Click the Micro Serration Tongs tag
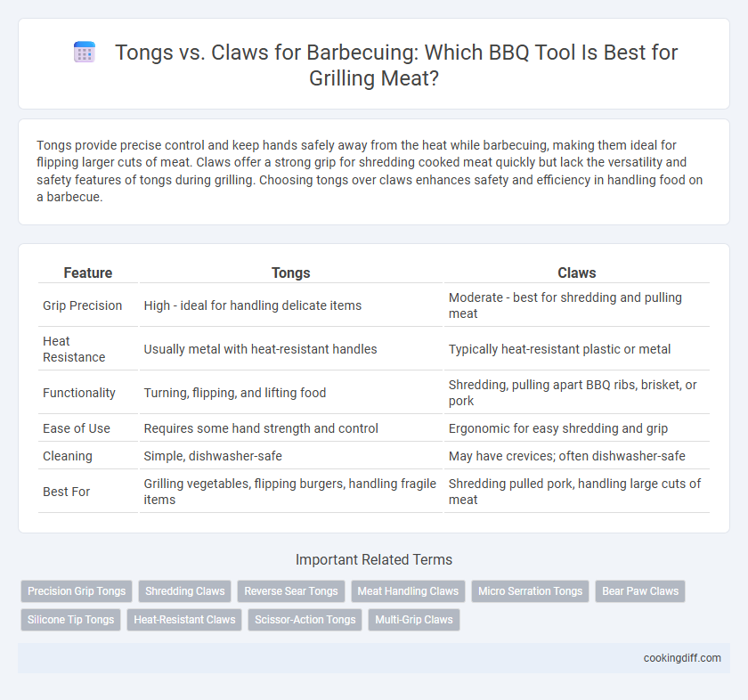Screen dimensions: 748x700 coord(531,591)
